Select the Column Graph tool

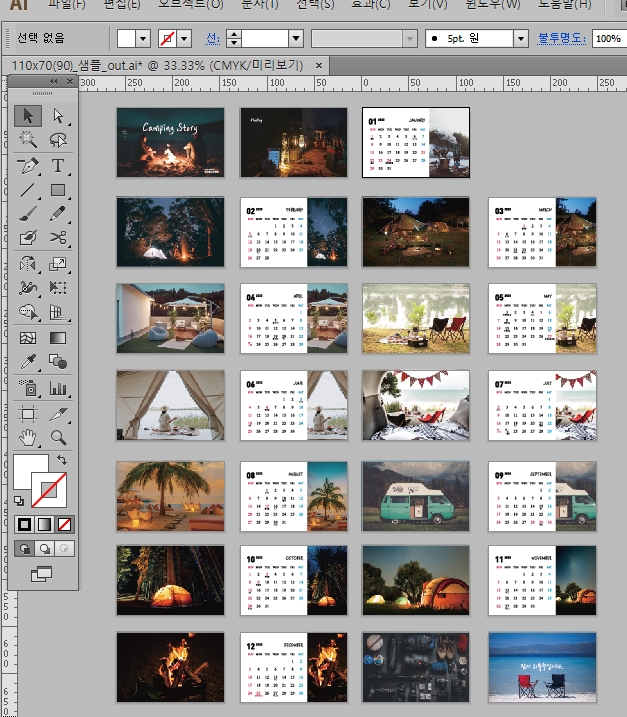pyautogui.click(x=58, y=388)
